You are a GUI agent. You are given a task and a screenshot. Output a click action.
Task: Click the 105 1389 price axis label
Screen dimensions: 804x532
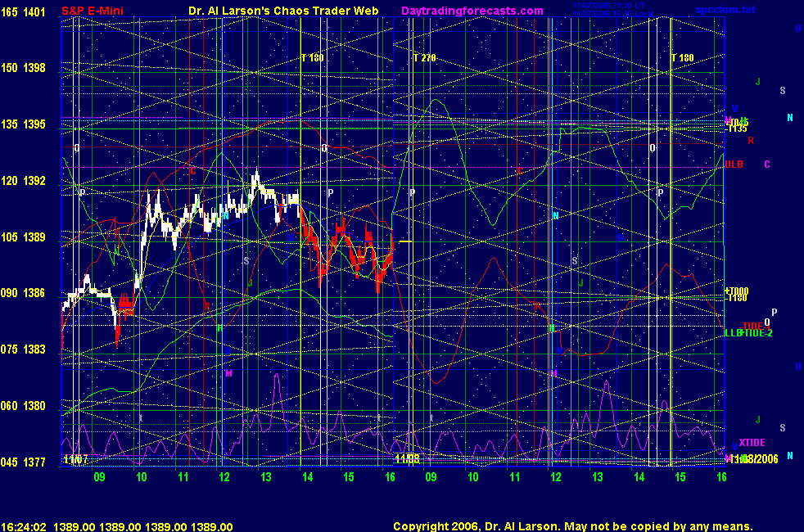(23, 237)
